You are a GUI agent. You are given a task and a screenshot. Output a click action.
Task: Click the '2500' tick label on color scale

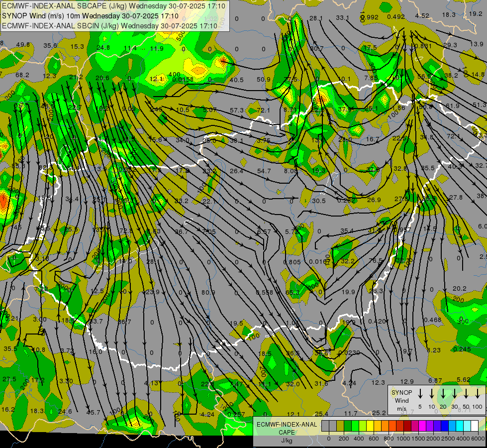tap(448, 439)
